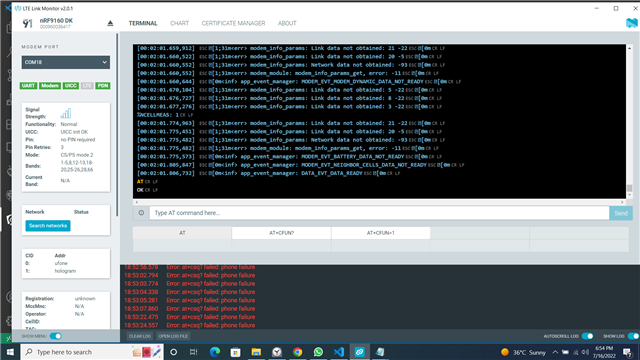Image resolution: width=640 pixels, height=360 pixels.
Task: Click the taskbar clock showing 6:54 PM
Action: click(x=604, y=352)
